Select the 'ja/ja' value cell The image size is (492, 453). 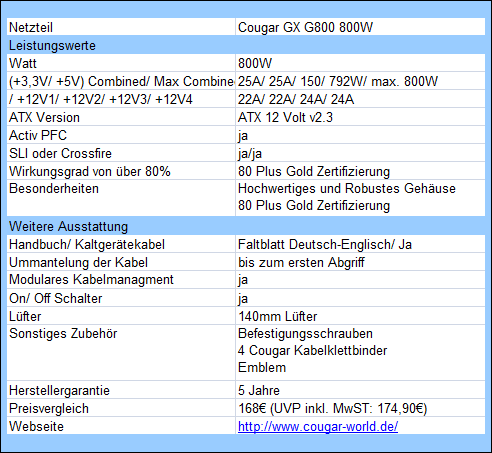[x=360, y=153]
